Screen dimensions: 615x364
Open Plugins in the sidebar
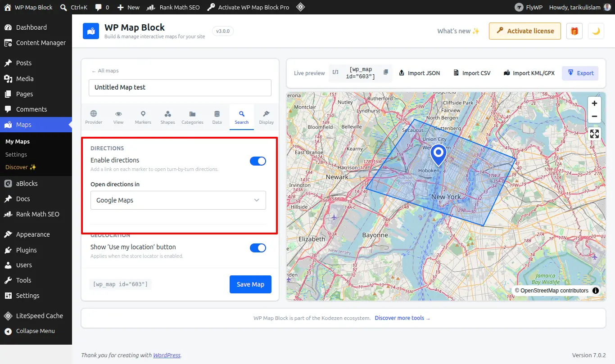pos(36,250)
